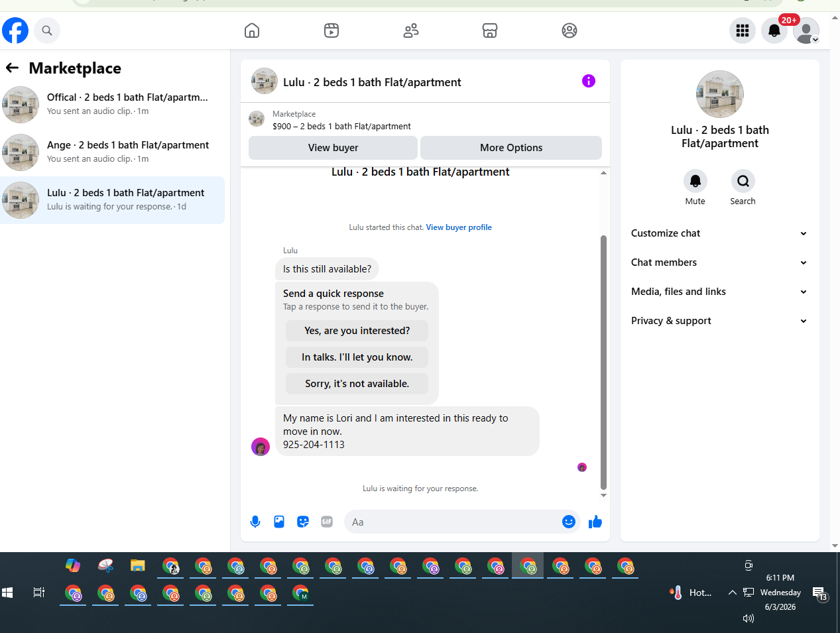The height and width of the screenshot is (633, 840).
Task: Click the chat scrollbar thumb
Action: pos(603,362)
